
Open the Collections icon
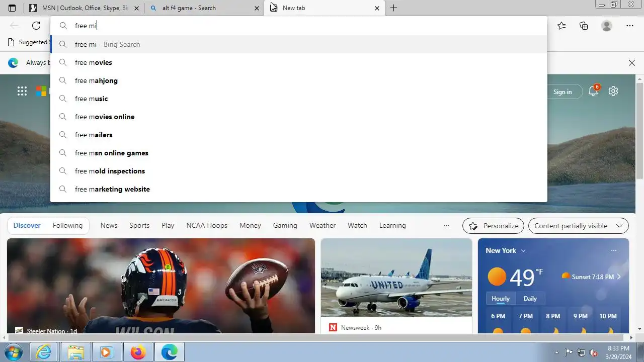click(584, 26)
